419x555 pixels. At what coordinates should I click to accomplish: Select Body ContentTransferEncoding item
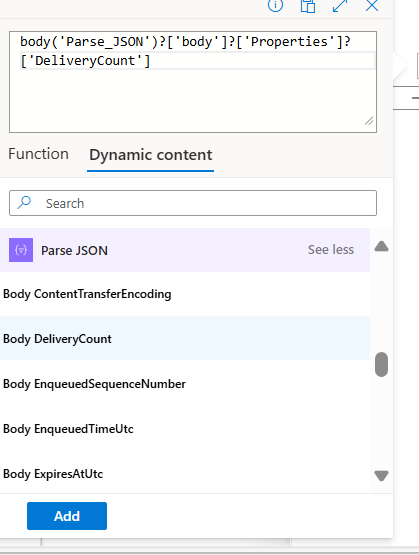point(185,294)
